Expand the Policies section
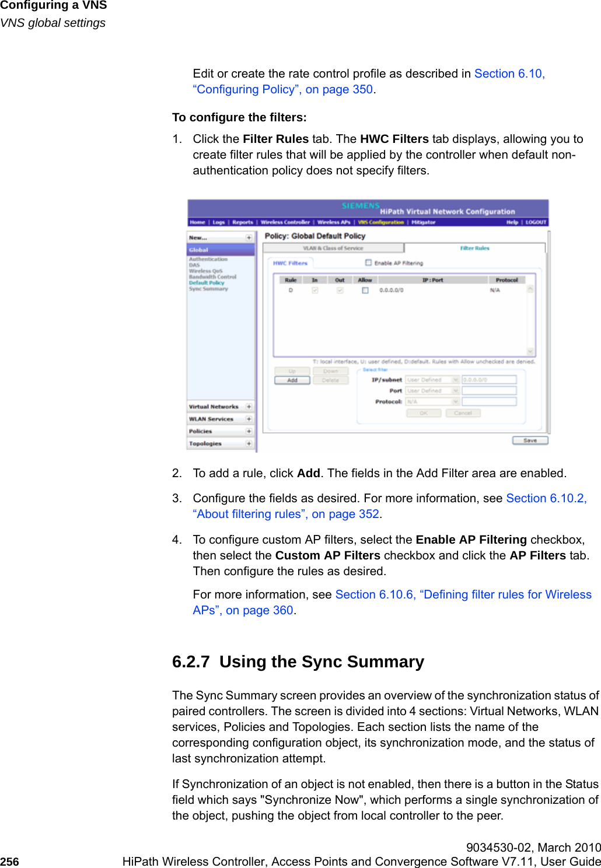Screen dimensions: 601x868 click(x=249, y=432)
